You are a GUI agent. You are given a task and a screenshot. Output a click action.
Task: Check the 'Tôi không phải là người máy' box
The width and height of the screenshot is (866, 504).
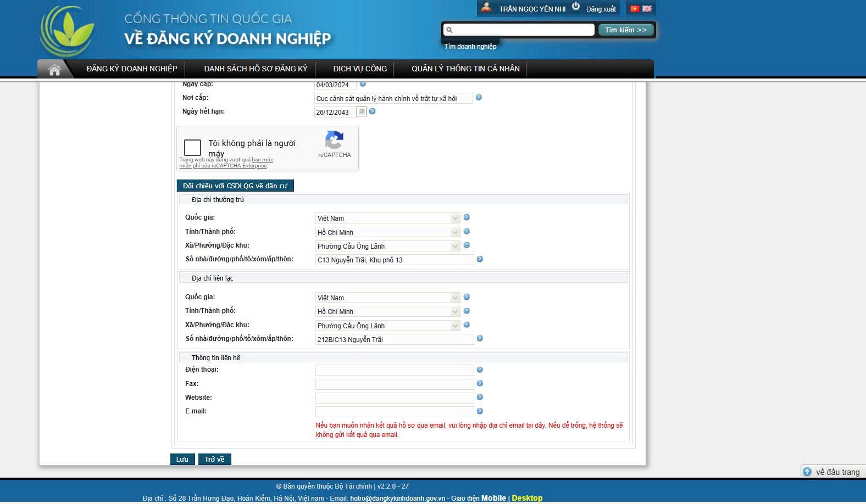point(192,148)
